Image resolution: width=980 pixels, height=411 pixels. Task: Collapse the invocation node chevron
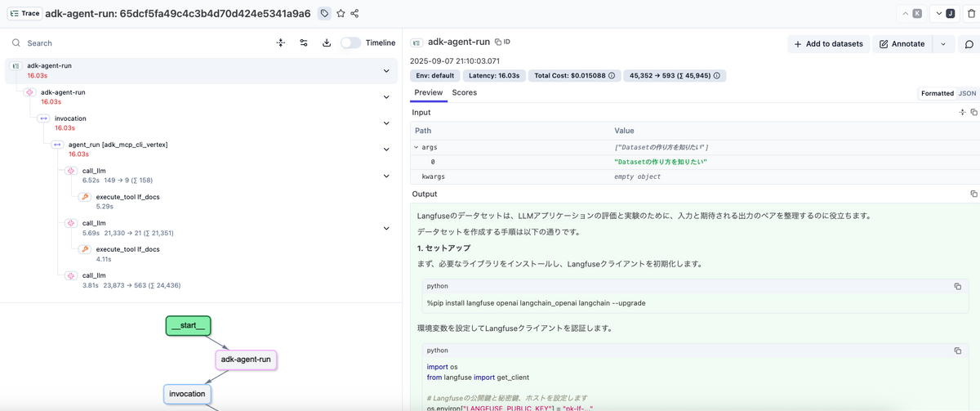coord(386,123)
